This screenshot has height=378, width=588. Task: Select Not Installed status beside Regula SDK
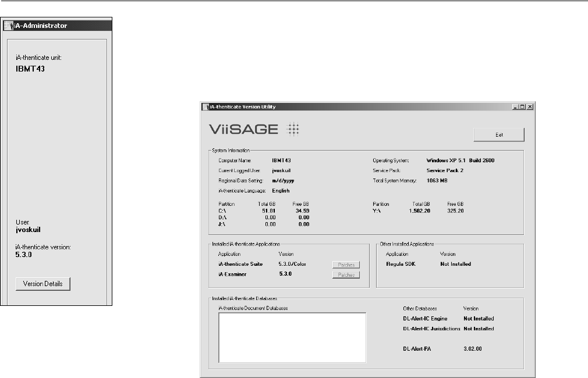pyautogui.click(x=456, y=264)
